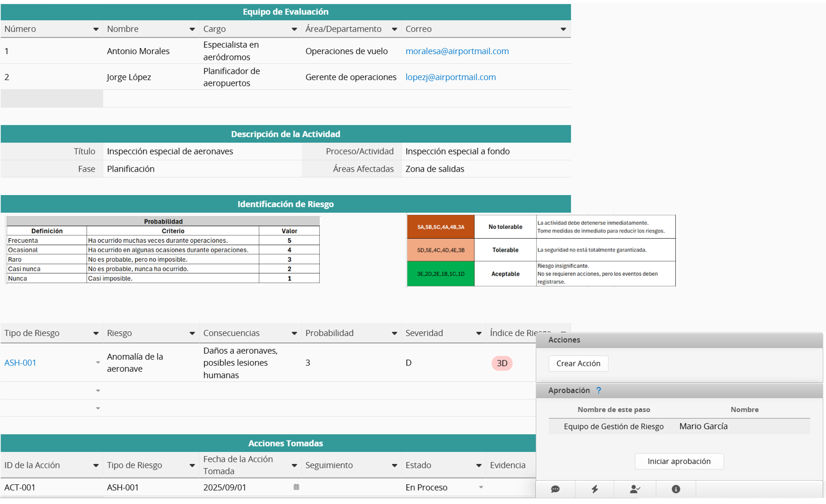The height and width of the screenshot is (504, 826).
Task: Expand the ASH-001 risk type cell dropdown
Action: [x=98, y=363]
